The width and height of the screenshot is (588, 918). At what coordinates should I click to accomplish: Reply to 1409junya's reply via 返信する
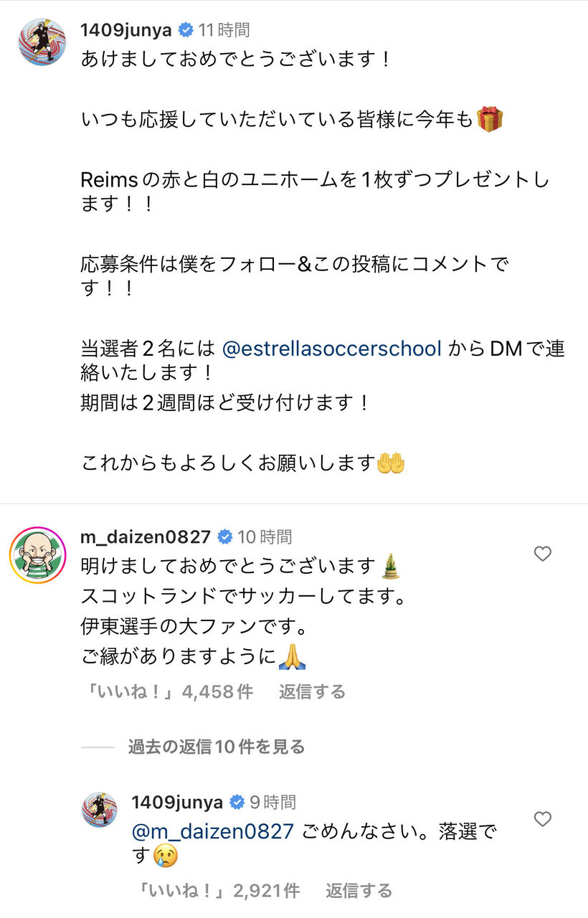[x=359, y=891]
